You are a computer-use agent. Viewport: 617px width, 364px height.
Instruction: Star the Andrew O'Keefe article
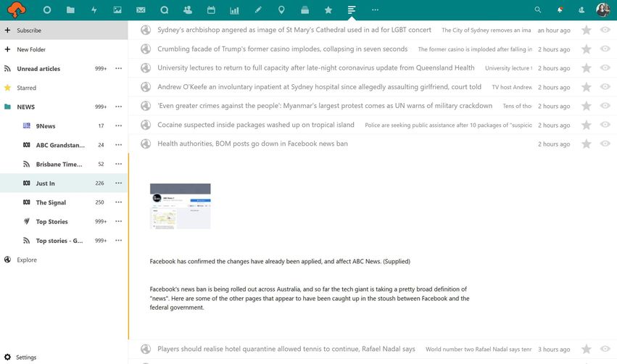click(587, 87)
